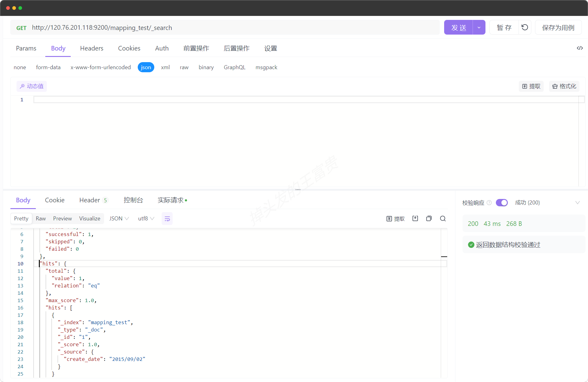Switch to the response Header tab
Viewport: 588px width, 382px height.
(x=93, y=200)
